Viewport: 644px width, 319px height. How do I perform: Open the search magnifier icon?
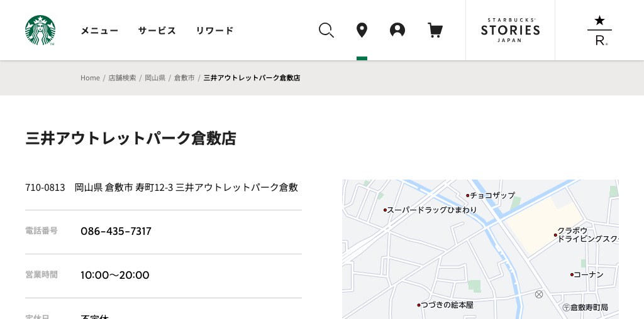coord(326,30)
